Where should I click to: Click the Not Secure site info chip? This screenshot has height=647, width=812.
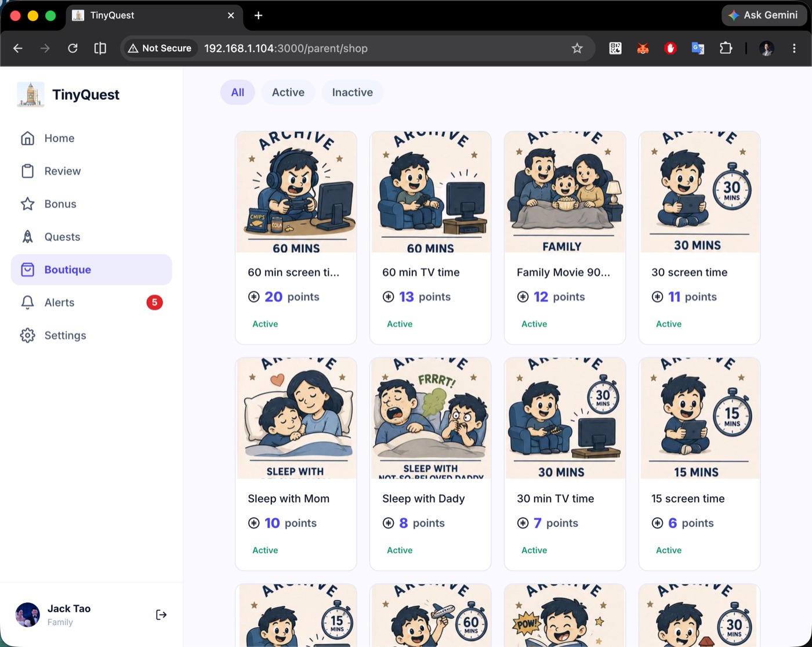point(160,48)
